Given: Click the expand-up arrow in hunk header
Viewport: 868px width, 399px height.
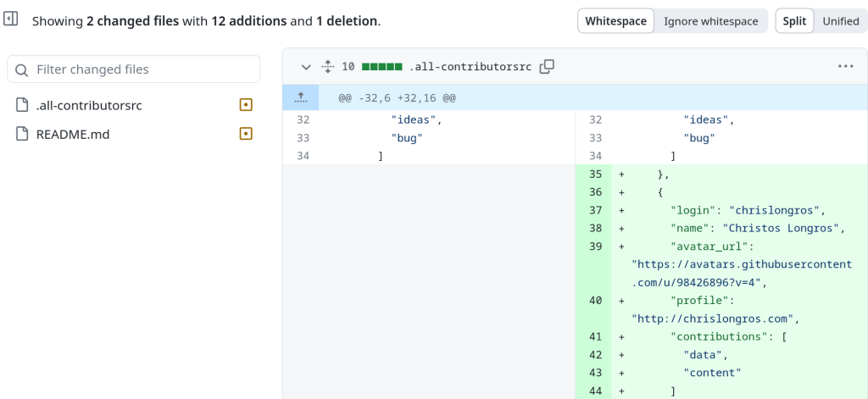Looking at the screenshot, I should [x=300, y=98].
